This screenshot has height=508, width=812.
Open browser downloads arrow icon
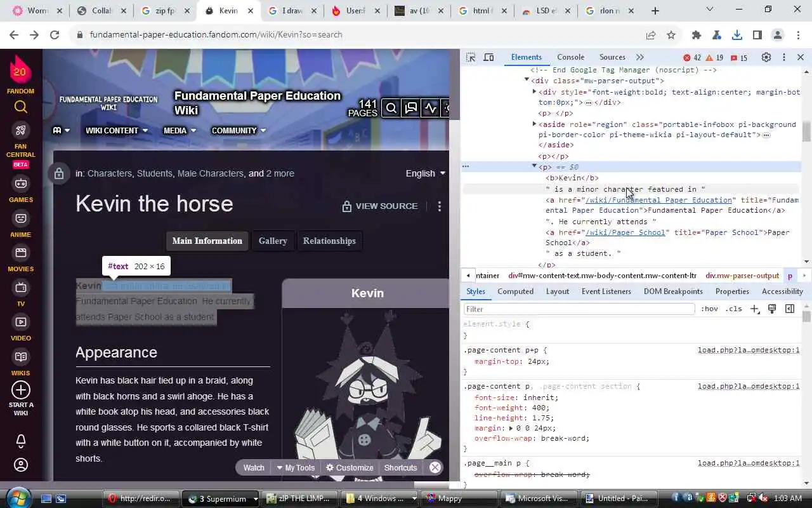point(737,35)
